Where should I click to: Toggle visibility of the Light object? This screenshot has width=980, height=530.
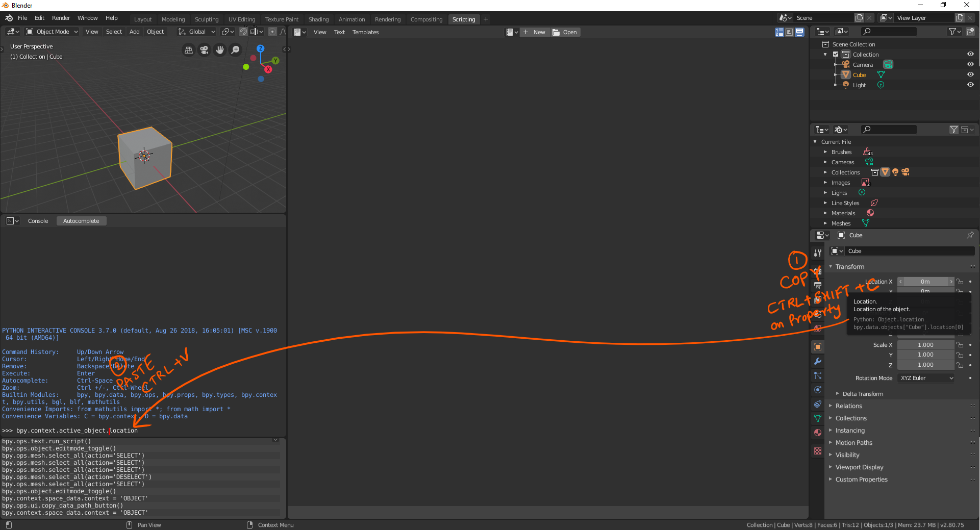970,85
